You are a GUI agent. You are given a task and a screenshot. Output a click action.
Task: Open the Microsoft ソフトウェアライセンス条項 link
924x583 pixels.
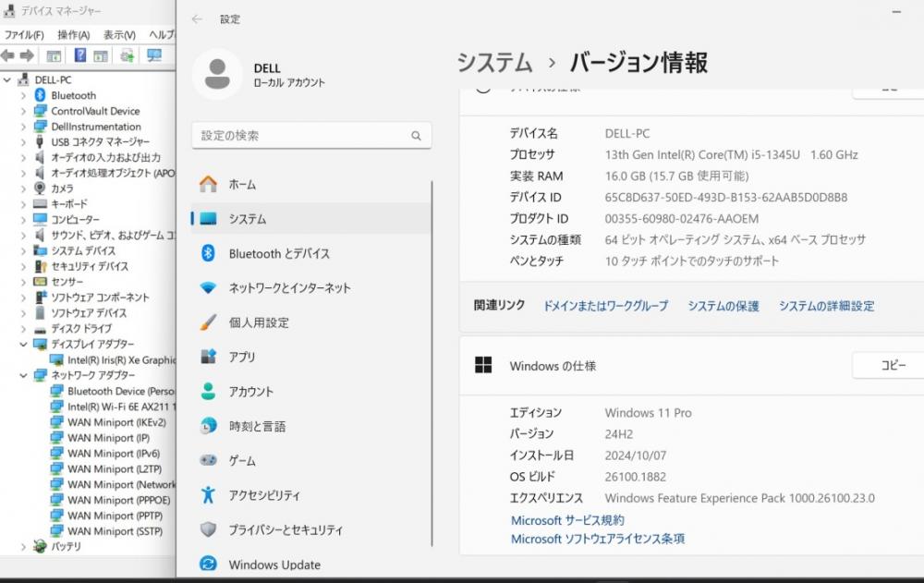pyautogui.click(x=598, y=539)
